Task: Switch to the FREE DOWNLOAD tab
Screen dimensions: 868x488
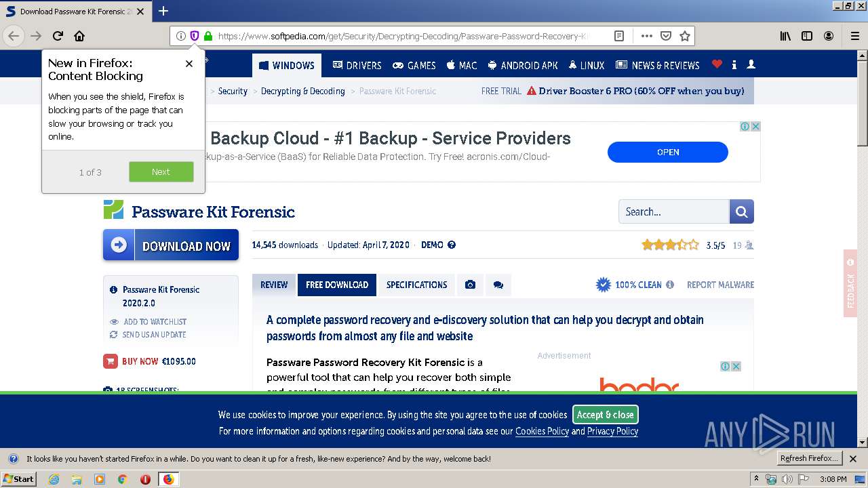Action: (337, 285)
